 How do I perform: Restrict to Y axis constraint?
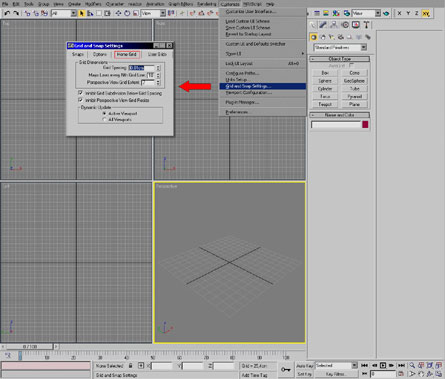(408, 13)
